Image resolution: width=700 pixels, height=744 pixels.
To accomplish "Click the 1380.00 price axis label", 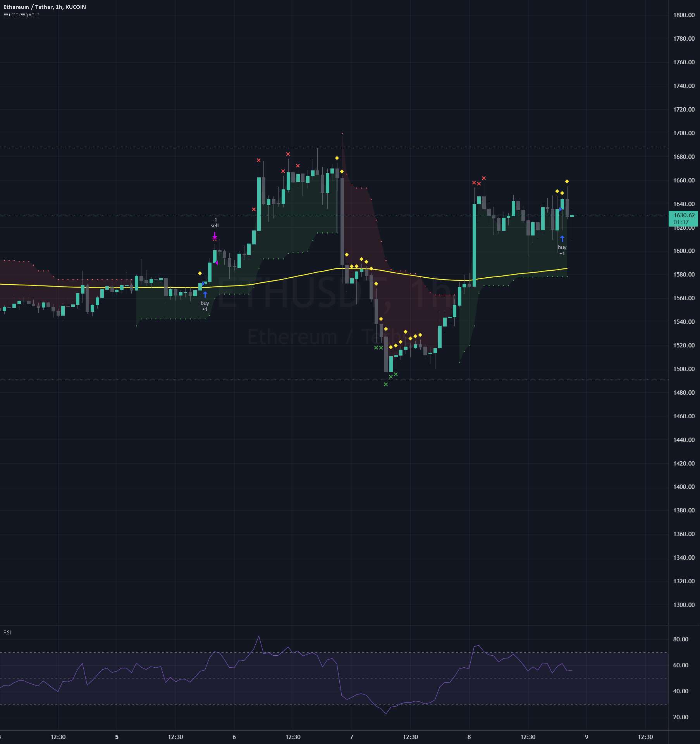I will 684,510.
